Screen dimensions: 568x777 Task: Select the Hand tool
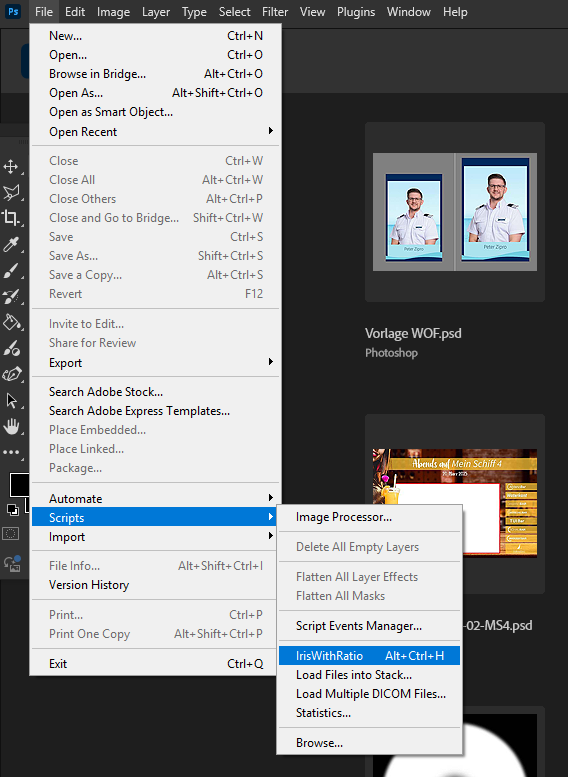pyautogui.click(x=11, y=426)
